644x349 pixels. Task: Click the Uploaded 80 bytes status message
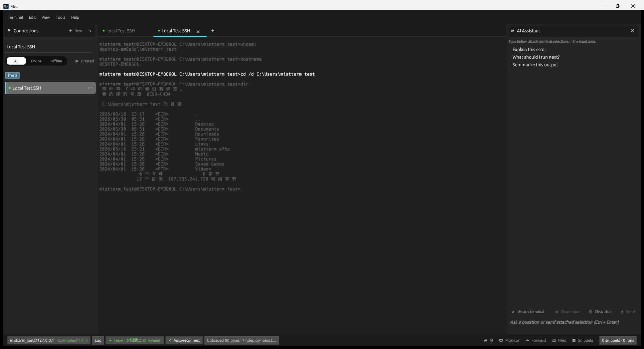coord(241,340)
